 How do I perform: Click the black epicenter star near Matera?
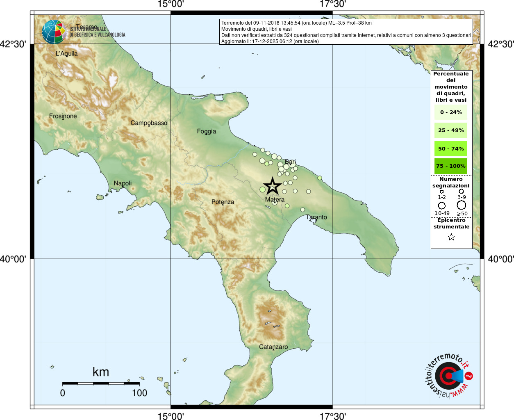point(273,186)
